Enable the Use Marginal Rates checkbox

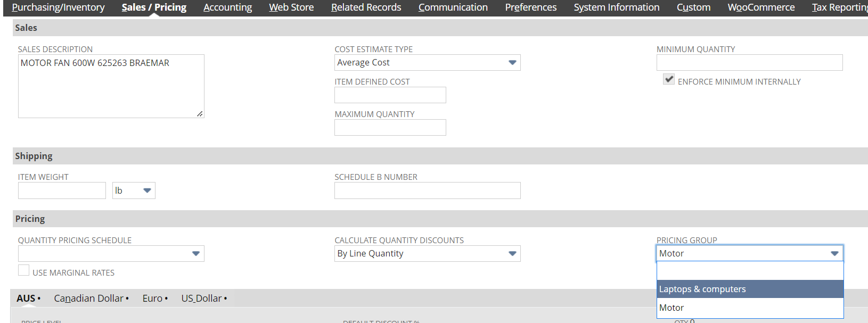coord(23,270)
